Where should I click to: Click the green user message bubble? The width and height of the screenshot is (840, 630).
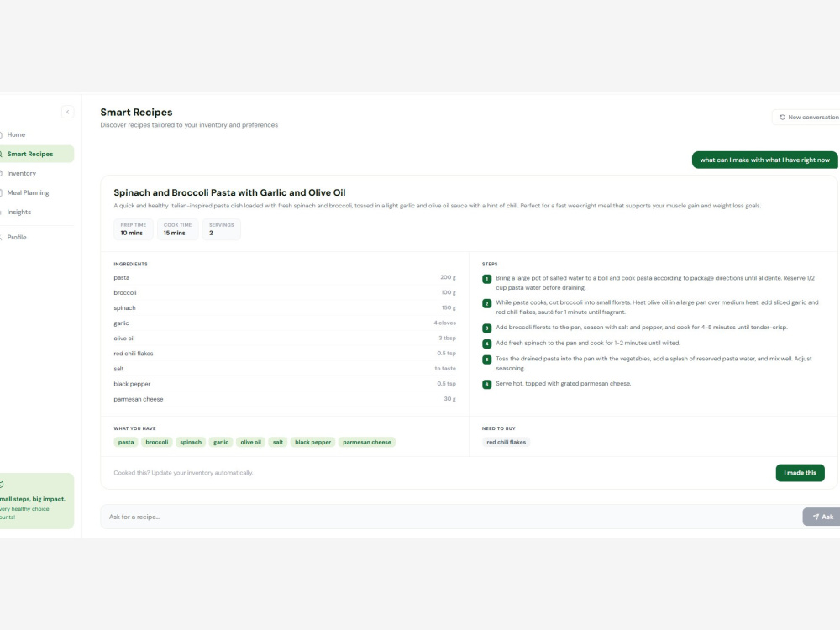click(764, 160)
